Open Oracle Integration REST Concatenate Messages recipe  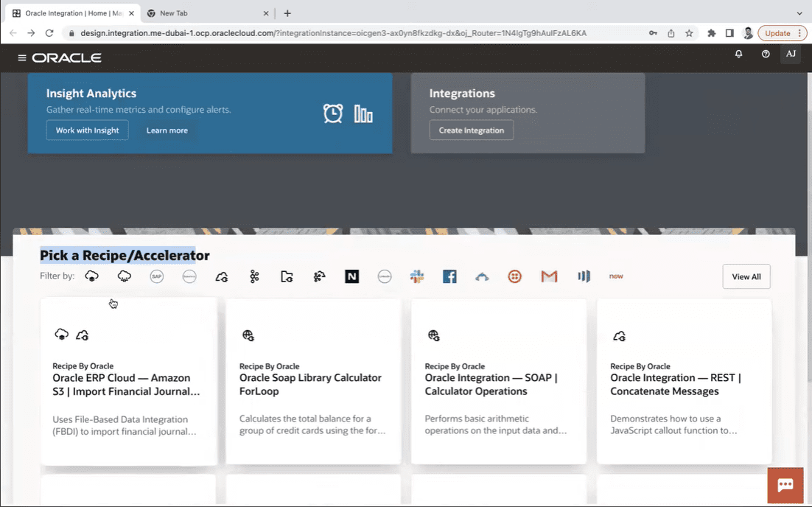click(684, 381)
